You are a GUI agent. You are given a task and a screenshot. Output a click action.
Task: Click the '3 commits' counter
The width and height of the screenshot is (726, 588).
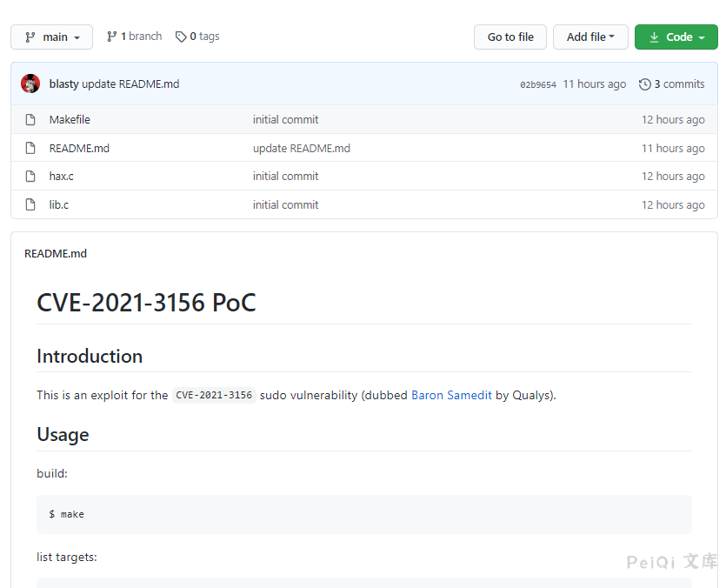(678, 84)
